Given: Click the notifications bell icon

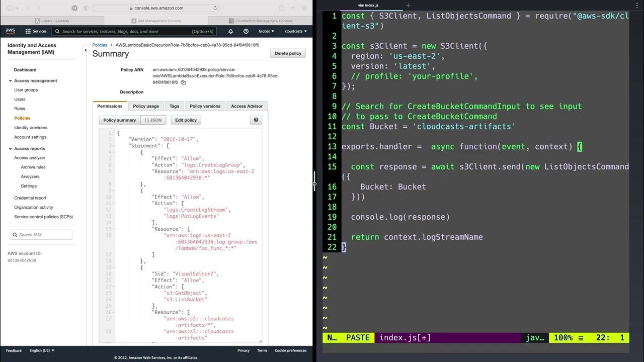Looking at the screenshot, I should click(230, 31).
